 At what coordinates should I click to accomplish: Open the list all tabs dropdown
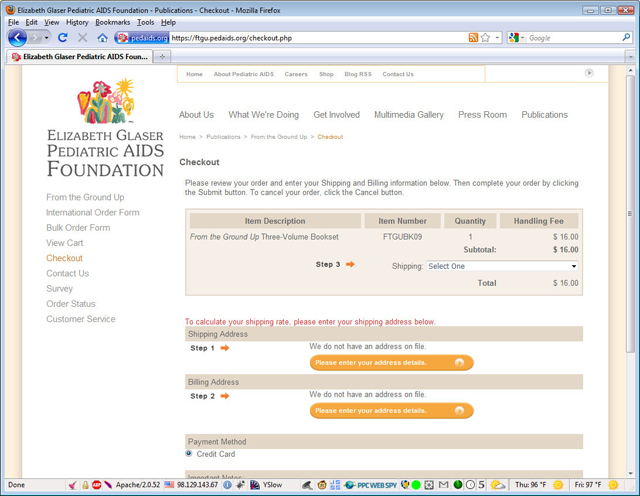[x=631, y=57]
